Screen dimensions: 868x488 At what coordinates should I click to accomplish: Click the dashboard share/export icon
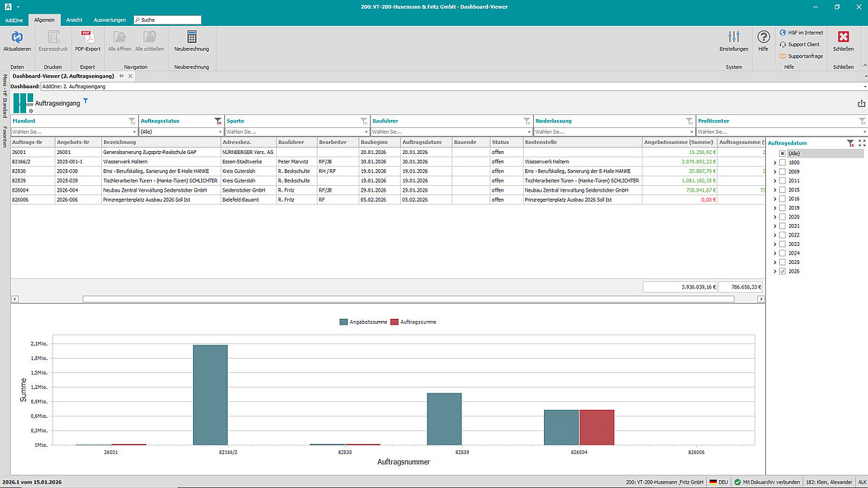pyautogui.click(x=861, y=103)
